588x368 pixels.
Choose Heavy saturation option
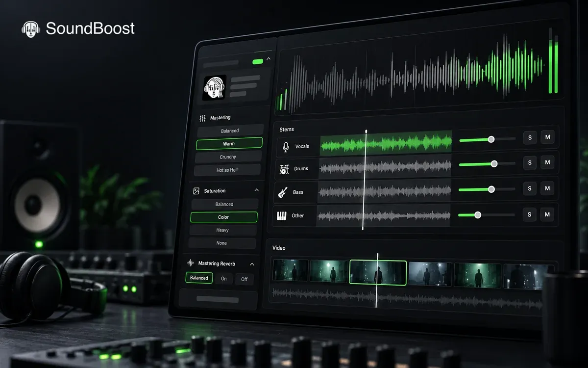[222, 230]
